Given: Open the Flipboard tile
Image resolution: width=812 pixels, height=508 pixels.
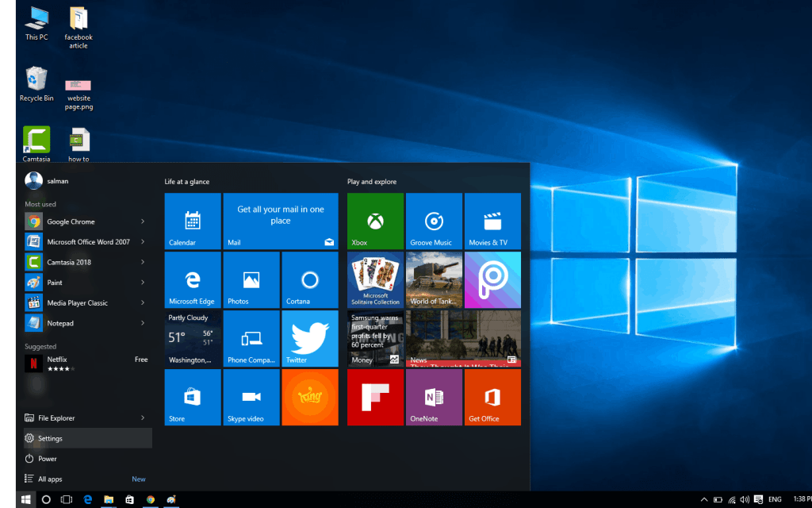Looking at the screenshot, I should coord(374,398).
